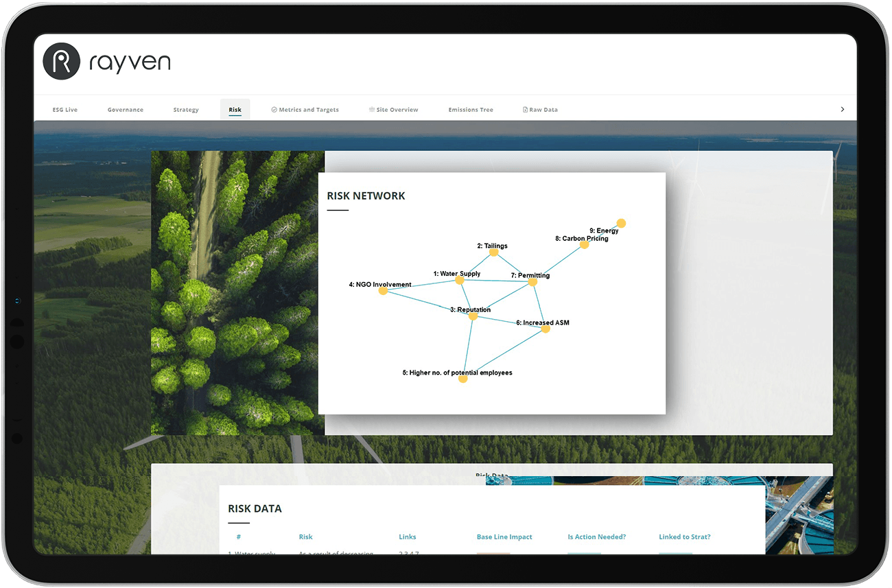This screenshot has width=892, height=588.
Task: Click the Base Line Impact column header
Action: coord(504,537)
